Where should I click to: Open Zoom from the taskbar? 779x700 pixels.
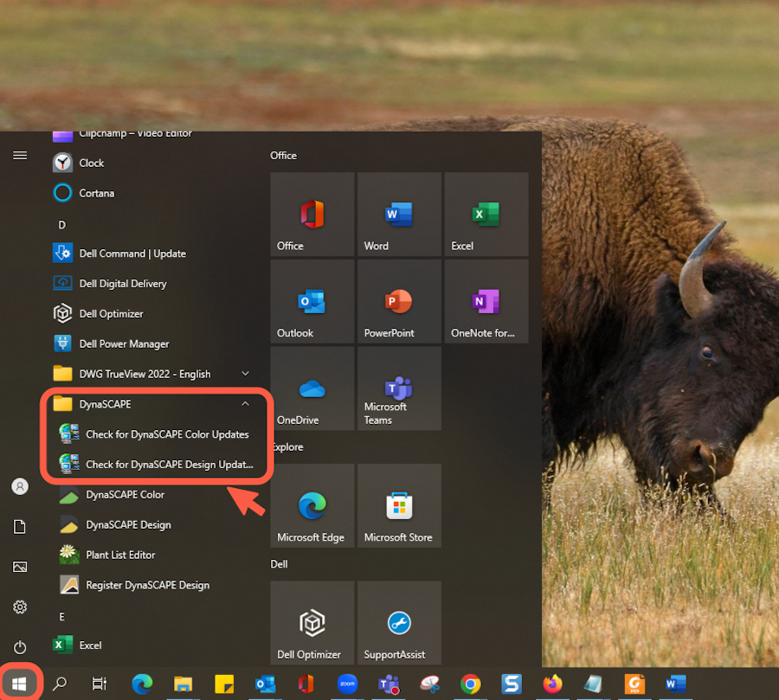pyautogui.click(x=347, y=684)
